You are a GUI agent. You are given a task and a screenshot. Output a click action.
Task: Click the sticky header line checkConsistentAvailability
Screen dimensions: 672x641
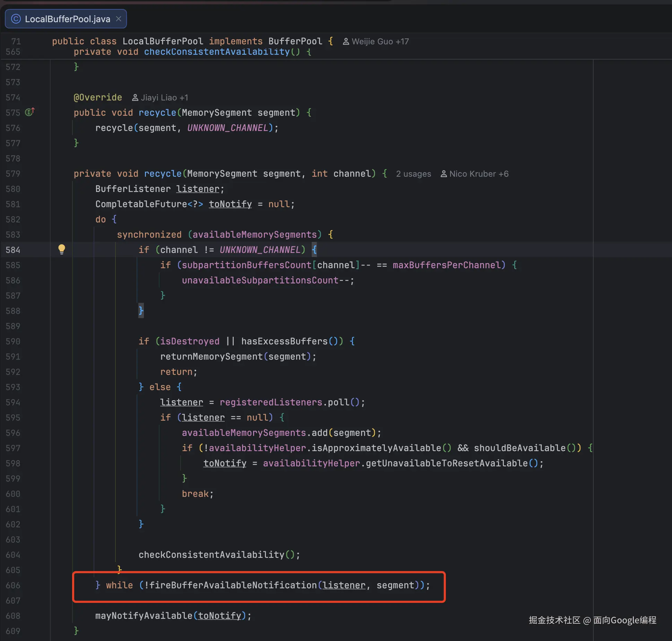(x=217, y=52)
